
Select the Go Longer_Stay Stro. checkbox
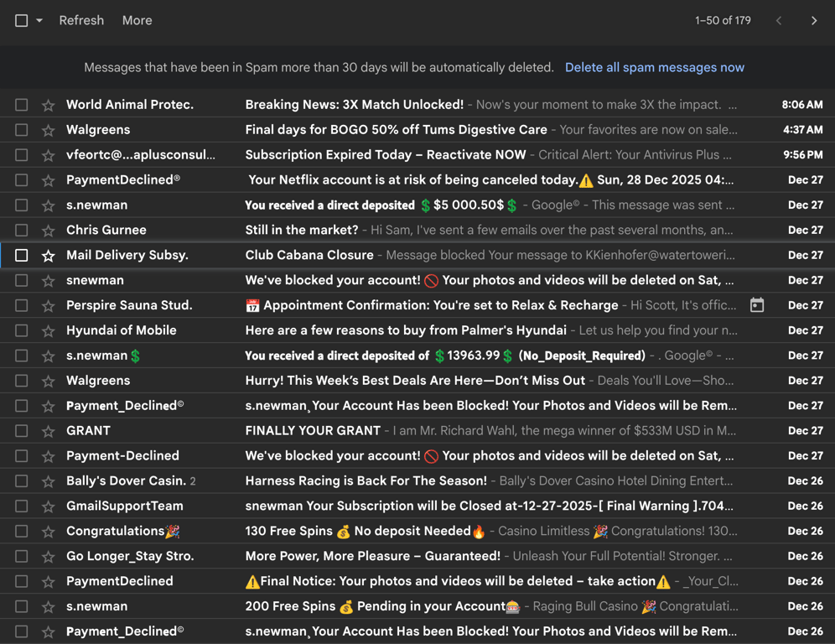[x=21, y=556]
